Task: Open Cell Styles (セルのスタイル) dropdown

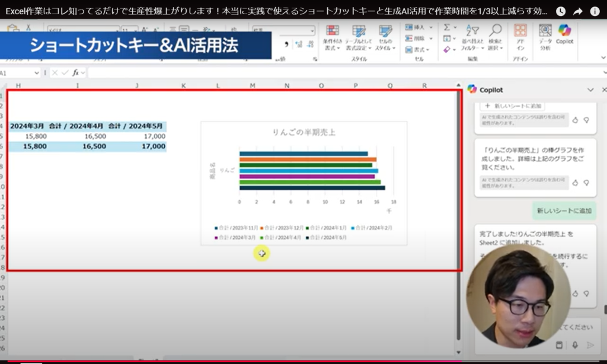Action: (x=385, y=37)
